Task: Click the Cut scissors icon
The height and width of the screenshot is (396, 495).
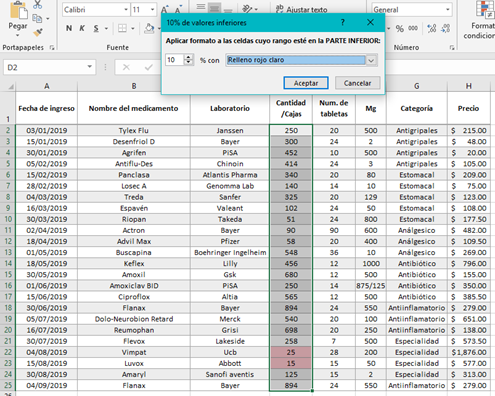Action: (37, 4)
